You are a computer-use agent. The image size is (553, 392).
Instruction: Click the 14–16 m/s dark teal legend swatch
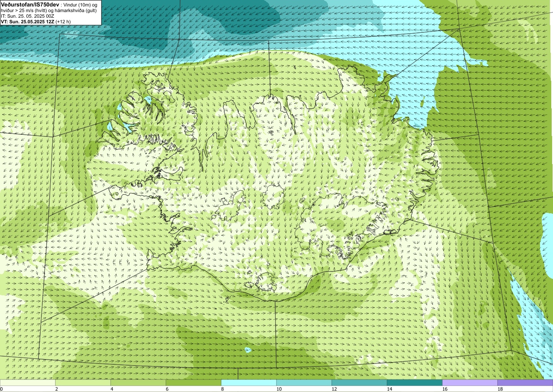pyautogui.click(x=415, y=383)
